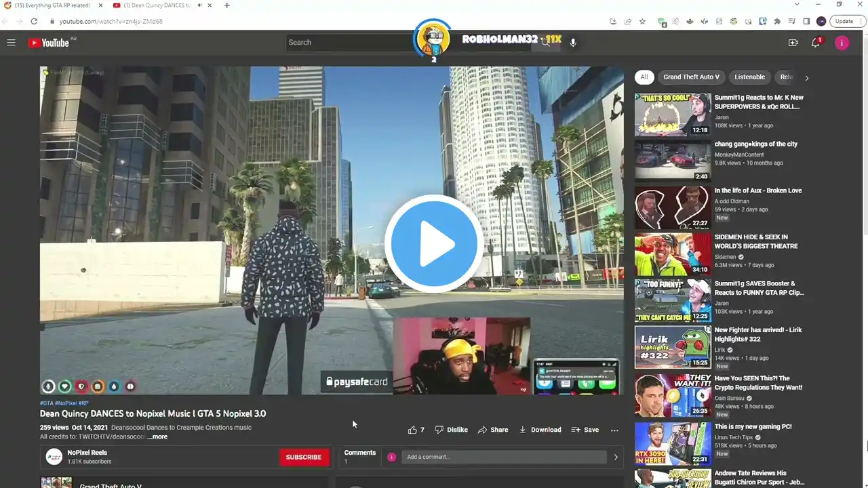
Task: Open the Create video camera icon
Action: tap(793, 43)
